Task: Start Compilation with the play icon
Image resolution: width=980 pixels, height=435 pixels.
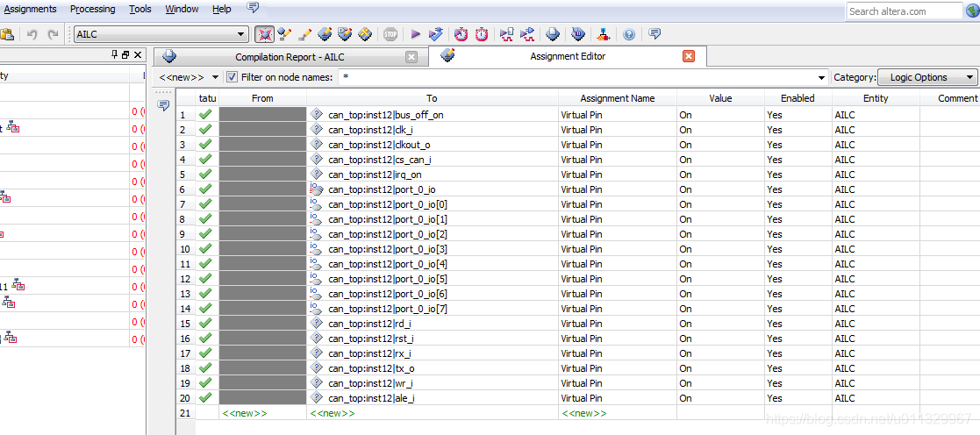Action: click(416, 34)
